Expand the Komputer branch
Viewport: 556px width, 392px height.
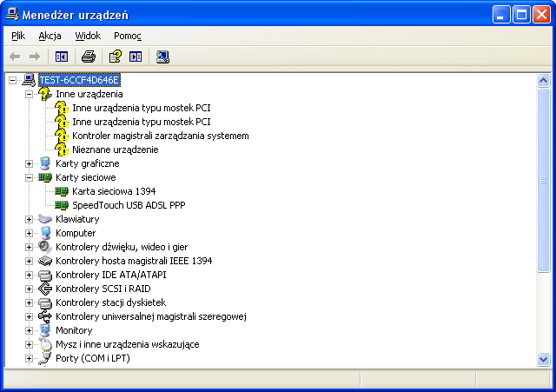click(x=29, y=233)
